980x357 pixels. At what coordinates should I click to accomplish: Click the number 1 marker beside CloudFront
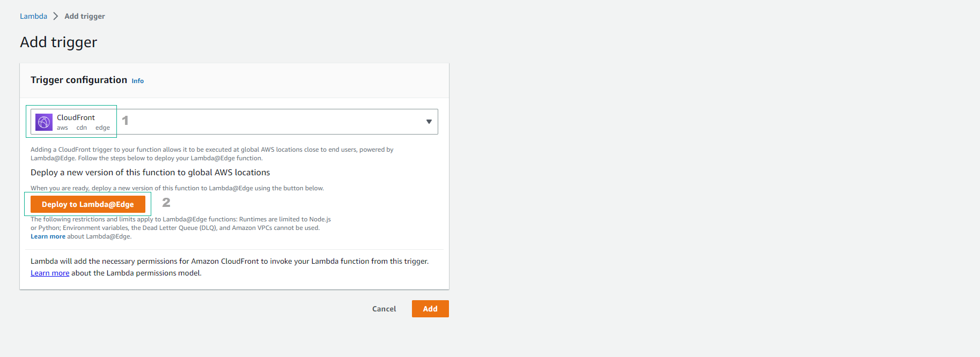click(125, 121)
